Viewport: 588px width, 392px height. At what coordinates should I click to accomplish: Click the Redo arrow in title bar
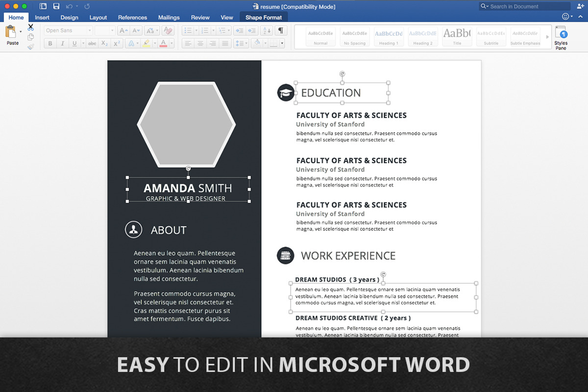coord(87,6)
